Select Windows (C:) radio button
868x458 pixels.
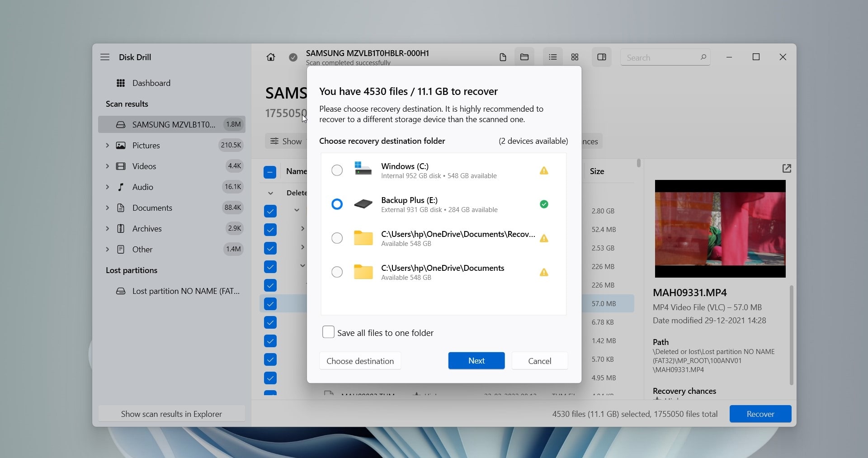337,170
